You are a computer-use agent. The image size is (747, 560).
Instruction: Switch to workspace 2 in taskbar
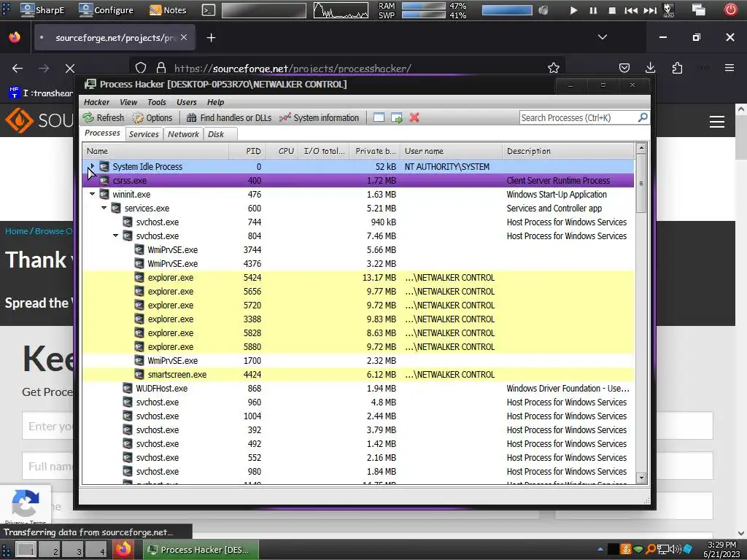pos(50,550)
